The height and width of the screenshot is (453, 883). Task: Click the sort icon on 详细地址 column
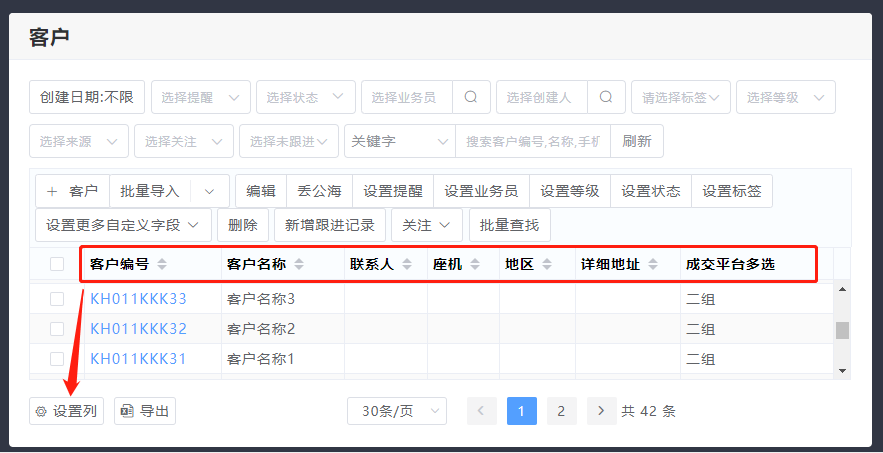[x=653, y=265]
